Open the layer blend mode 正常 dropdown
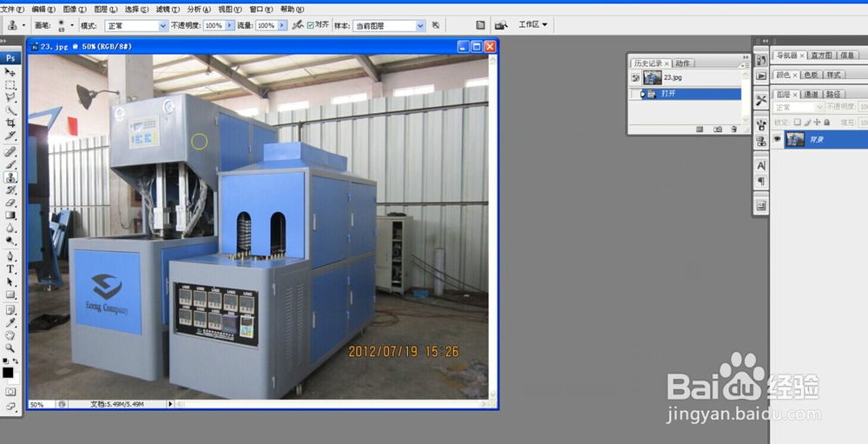This screenshot has height=444, width=868. [x=799, y=107]
